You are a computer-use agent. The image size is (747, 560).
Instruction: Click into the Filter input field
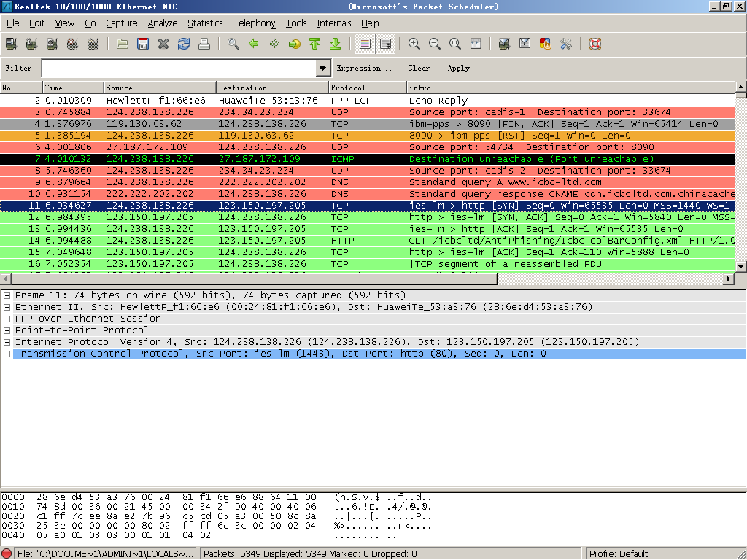click(179, 68)
